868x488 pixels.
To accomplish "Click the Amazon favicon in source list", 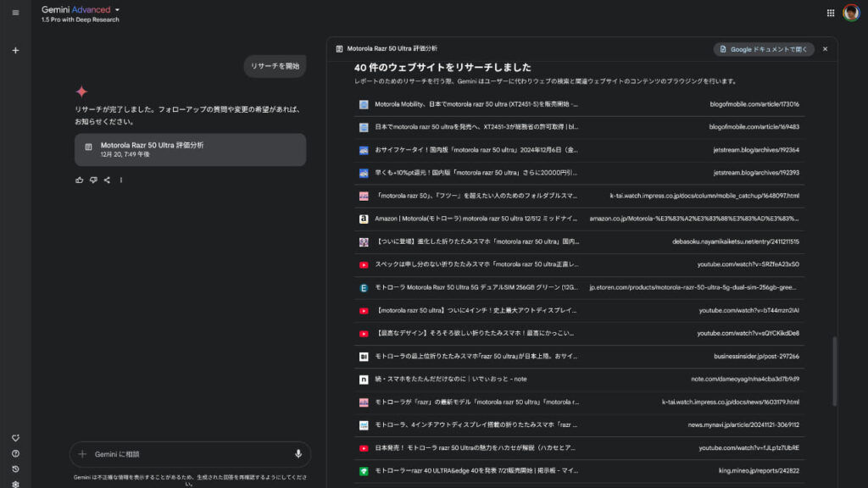I will (364, 219).
